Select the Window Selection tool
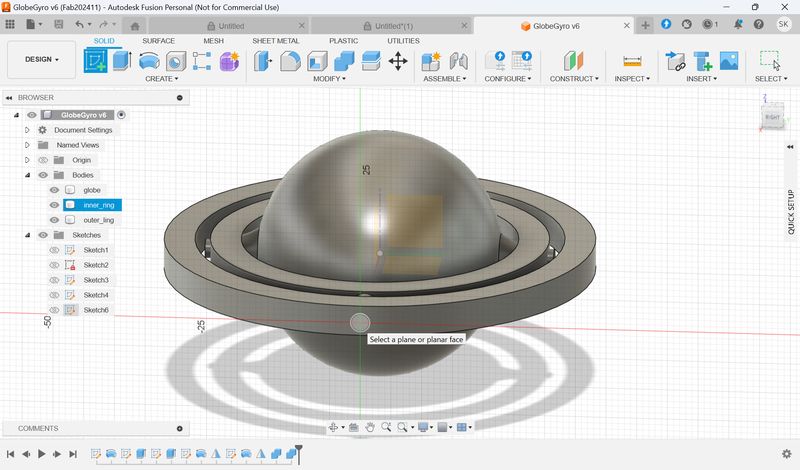Screen dimensions: 800x470 click(x=770, y=61)
